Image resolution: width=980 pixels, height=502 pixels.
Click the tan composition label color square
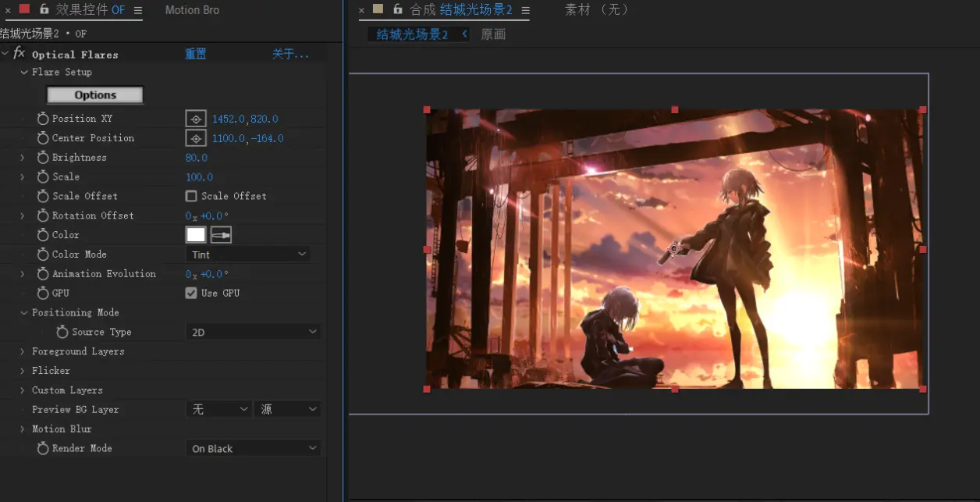pos(378,9)
